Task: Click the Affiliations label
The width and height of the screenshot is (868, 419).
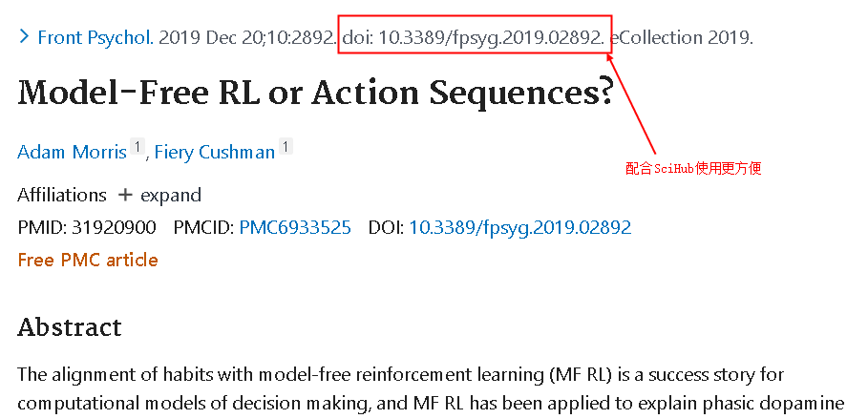Action: tap(62, 195)
